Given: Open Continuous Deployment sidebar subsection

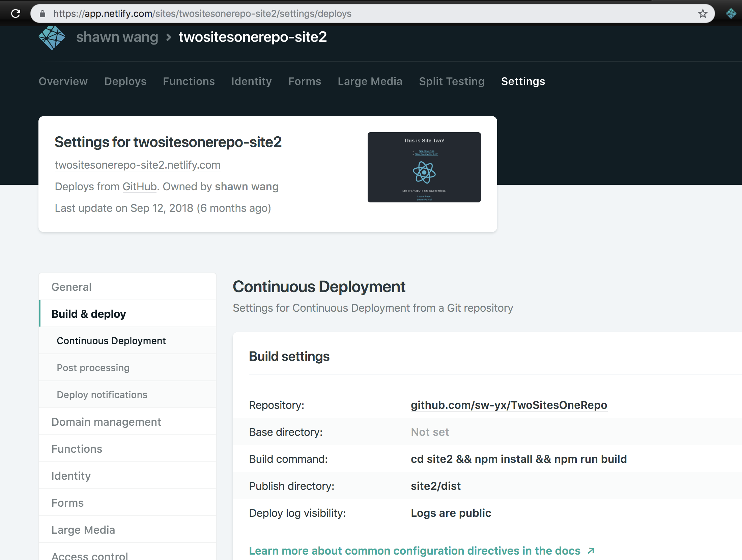Looking at the screenshot, I should point(127,341).
